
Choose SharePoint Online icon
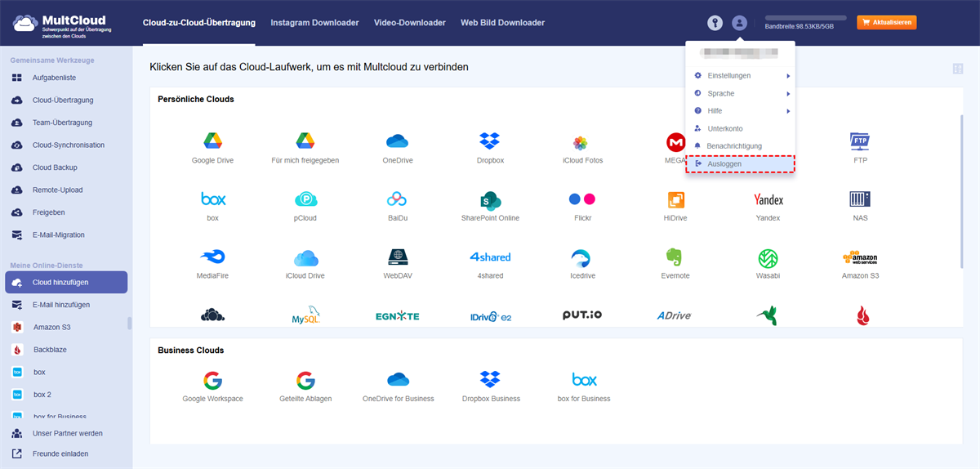[x=490, y=200]
